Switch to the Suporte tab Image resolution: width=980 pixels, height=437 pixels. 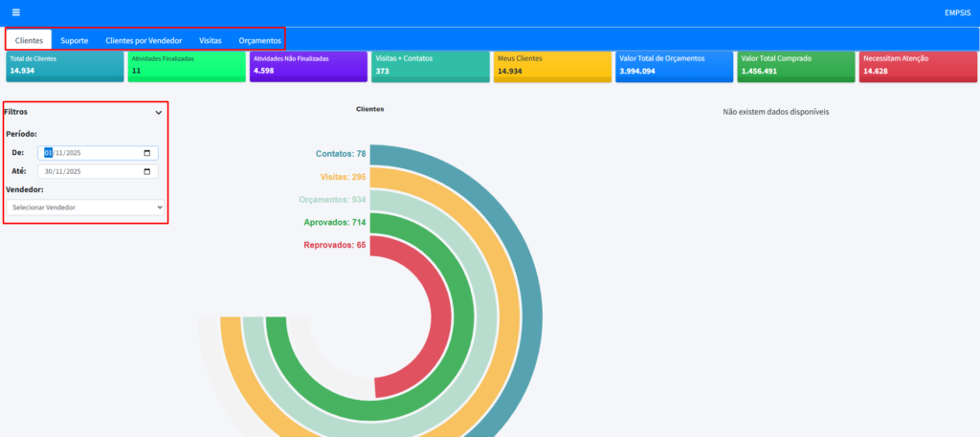(x=75, y=41)
